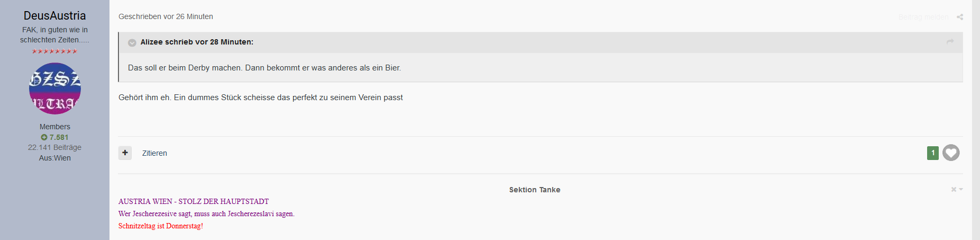Screen dimensions: 980x240
Task: Open the green reaction count badge
Action: (x=933, y=153)
